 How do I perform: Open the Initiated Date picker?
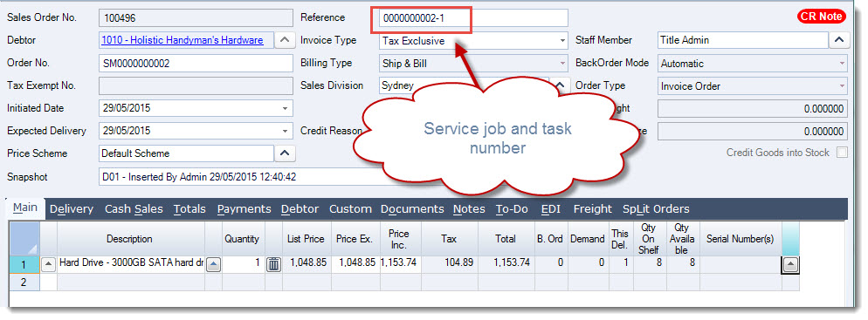click(286, 108)
